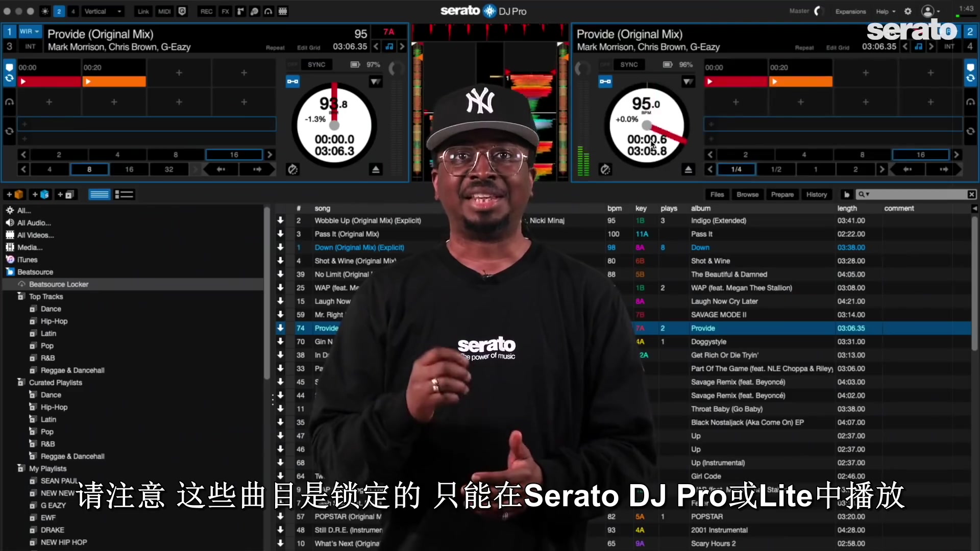Screen dimensions: 980x551
Task: Switch library to album art list view
Action: 124,194
